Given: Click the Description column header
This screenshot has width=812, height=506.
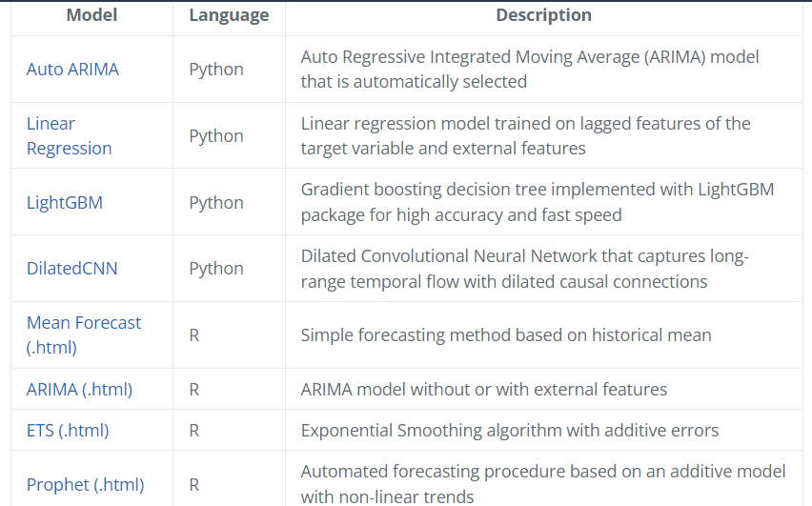Looking at the screenshot, I should click(x=543, y=15).
